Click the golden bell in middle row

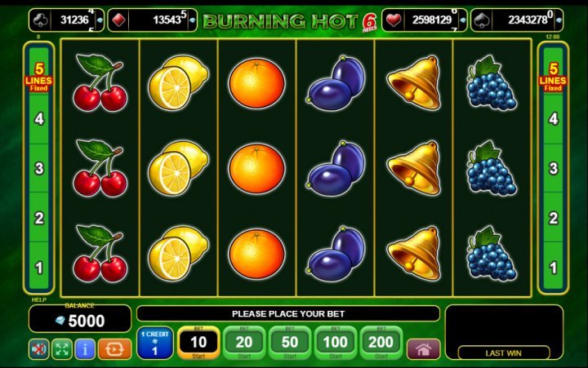pos(414,168)
